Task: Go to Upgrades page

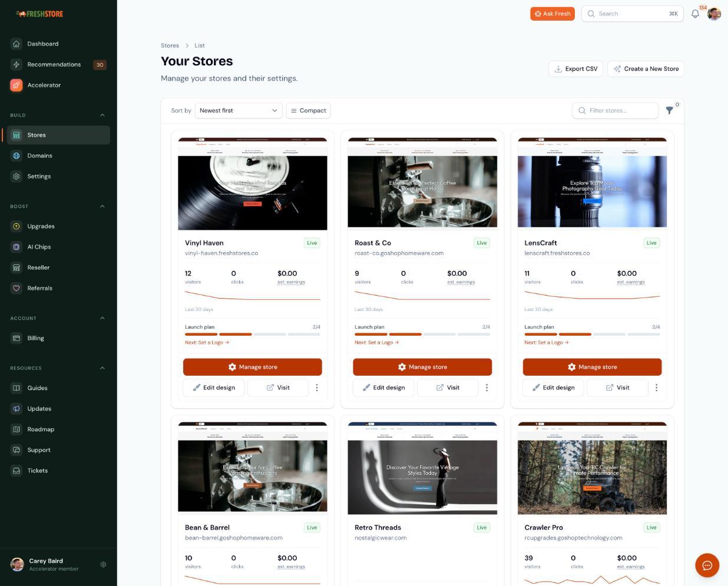Action: (x=58, y=226)
